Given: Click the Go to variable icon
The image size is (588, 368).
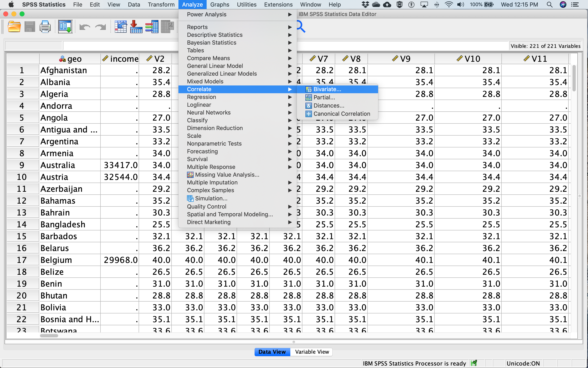Looking at the screenshot, I should click(x=136, y=27).
